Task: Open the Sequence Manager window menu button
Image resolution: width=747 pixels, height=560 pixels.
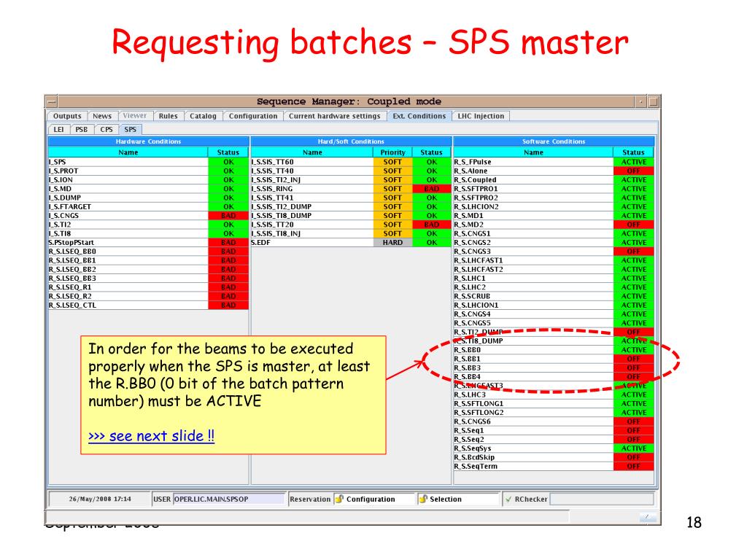Action: click(52, 101)
